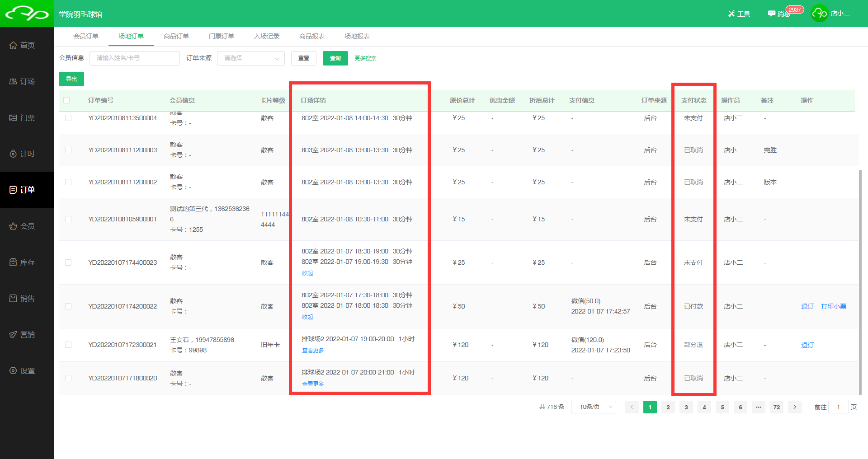Select the 计时 timer sidebar icon

13,154
